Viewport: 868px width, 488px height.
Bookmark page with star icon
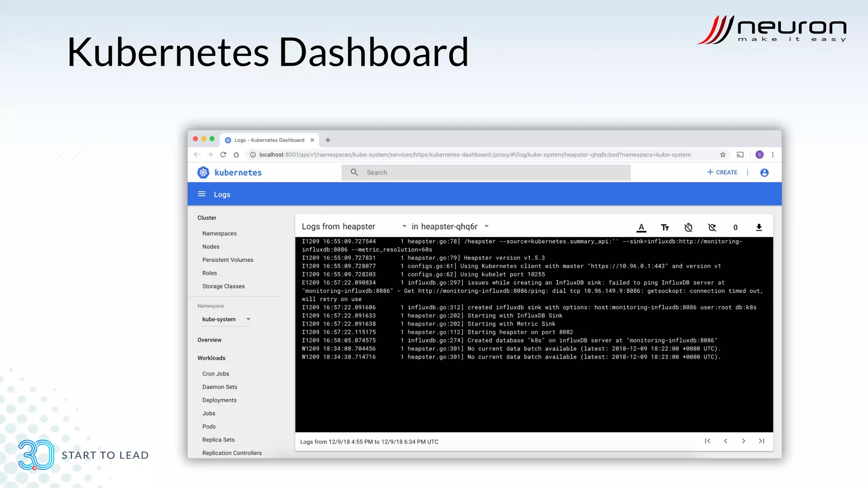[x=723, y=155]
